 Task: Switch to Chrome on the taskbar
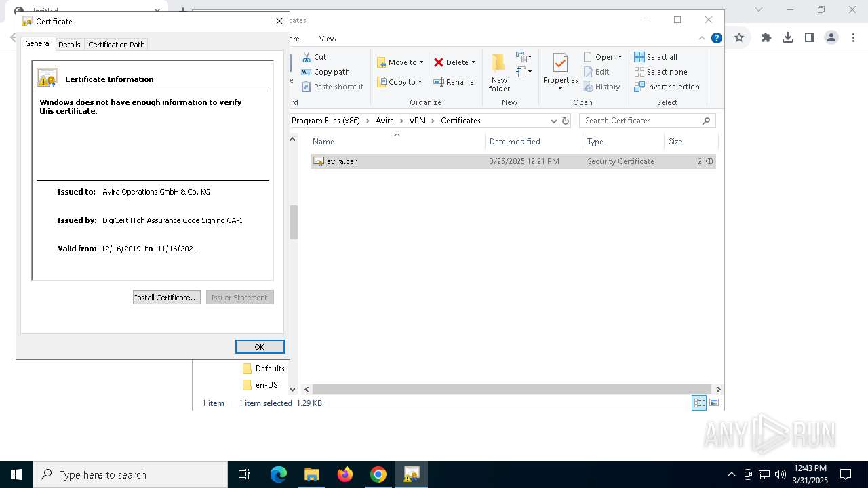click(378, 474)
